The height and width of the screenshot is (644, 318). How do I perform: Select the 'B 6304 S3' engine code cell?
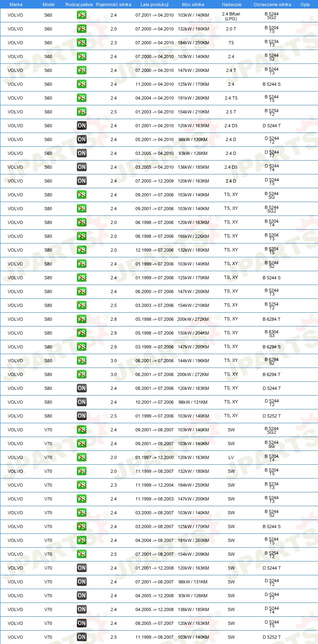point(272,333)
